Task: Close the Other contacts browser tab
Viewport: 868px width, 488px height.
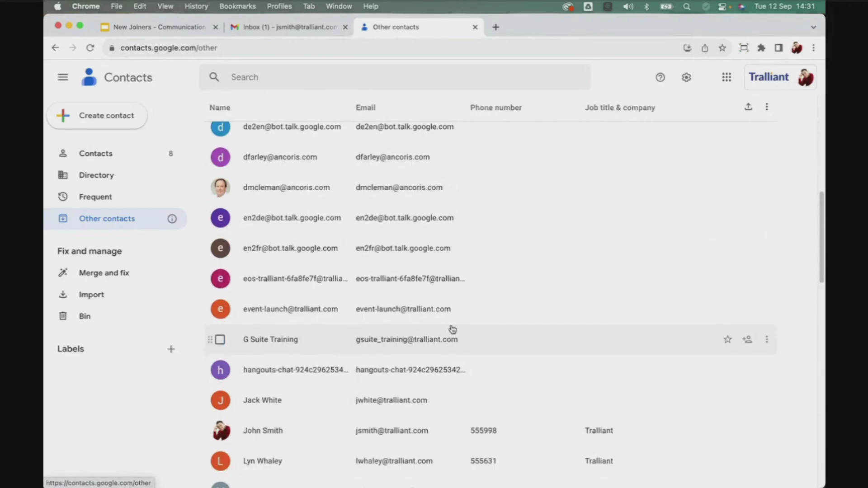Action: (475, 27)
